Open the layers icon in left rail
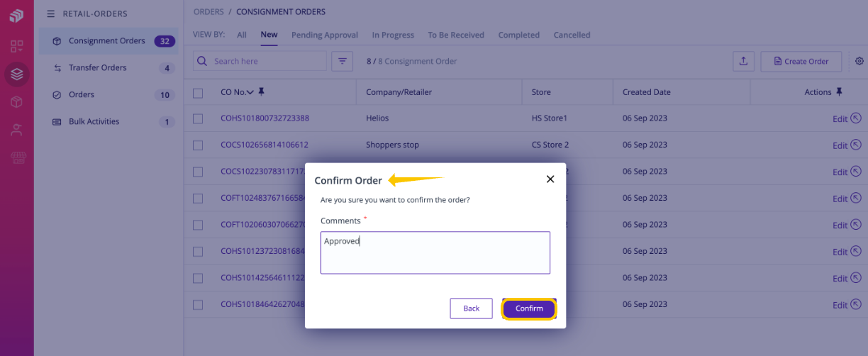The height and width of the screenshot is (356, 868). (x=17, y=74)
